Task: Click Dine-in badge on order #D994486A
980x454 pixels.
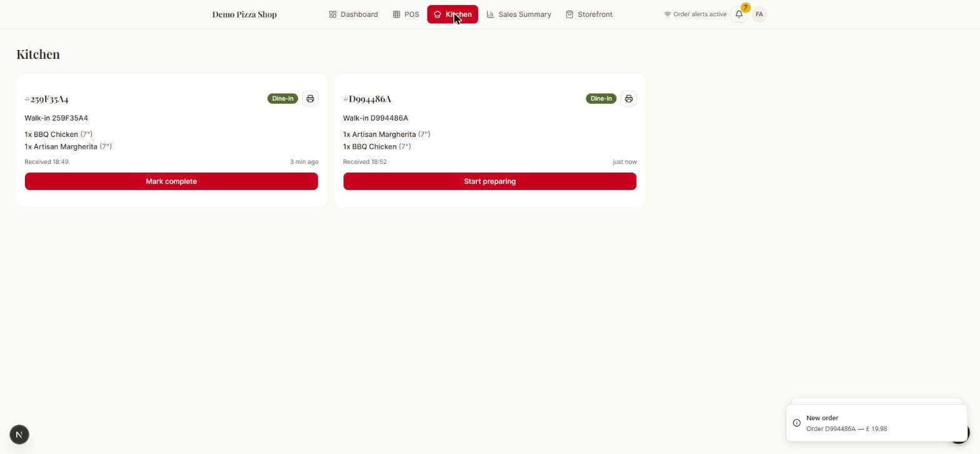Action: [601, 99]
